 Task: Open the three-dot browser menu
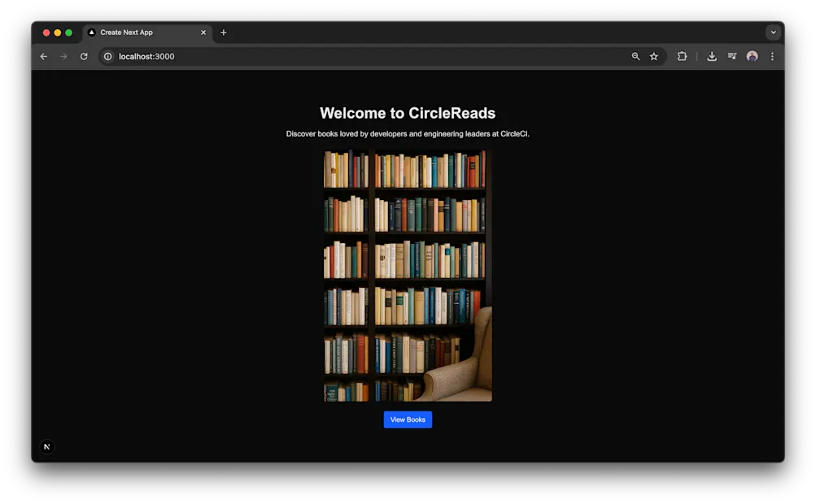coord(771,56)
